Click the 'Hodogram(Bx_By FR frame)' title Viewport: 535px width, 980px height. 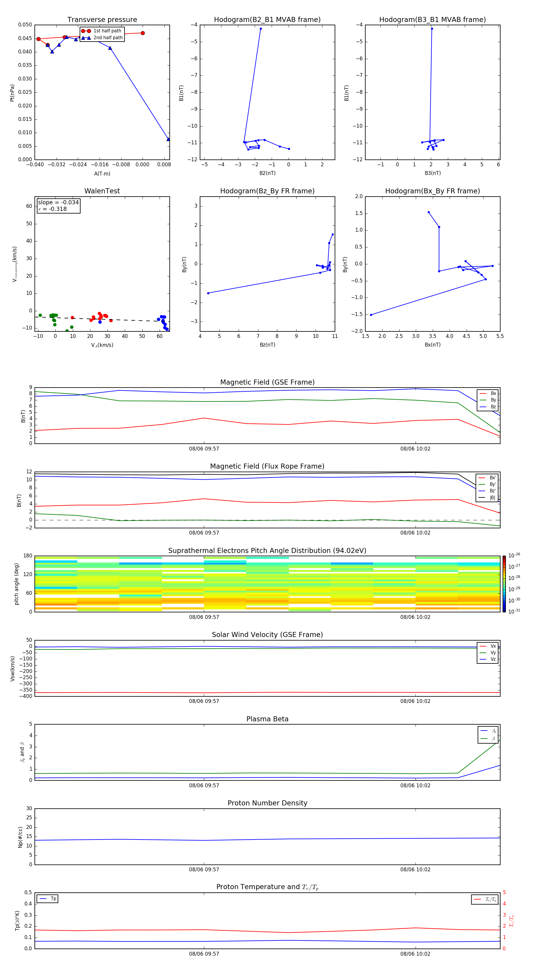432,191
